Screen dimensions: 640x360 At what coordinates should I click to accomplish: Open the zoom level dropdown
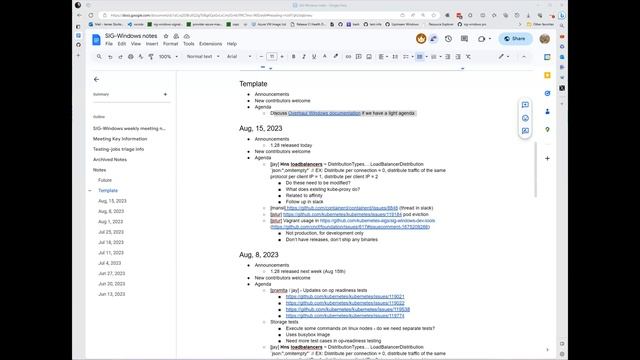click(168, 57)
